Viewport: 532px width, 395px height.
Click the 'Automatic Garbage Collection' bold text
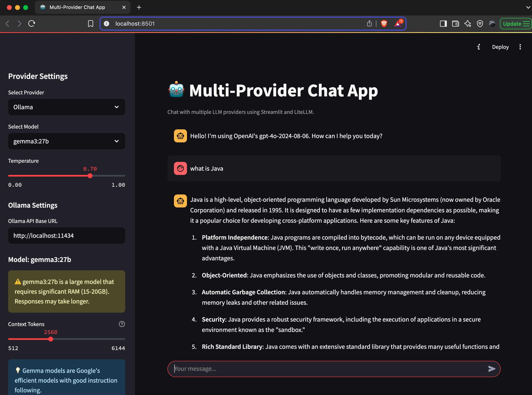coord(243,292)
